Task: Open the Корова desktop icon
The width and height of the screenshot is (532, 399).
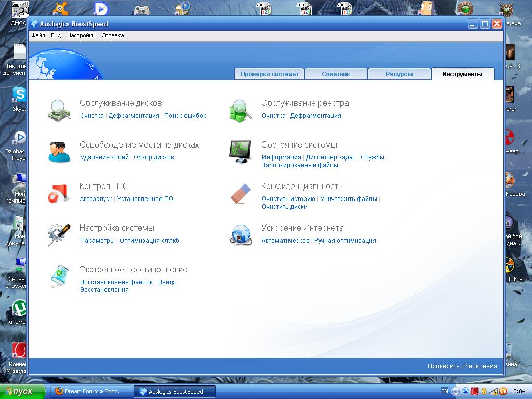Action: click(514, 184)
